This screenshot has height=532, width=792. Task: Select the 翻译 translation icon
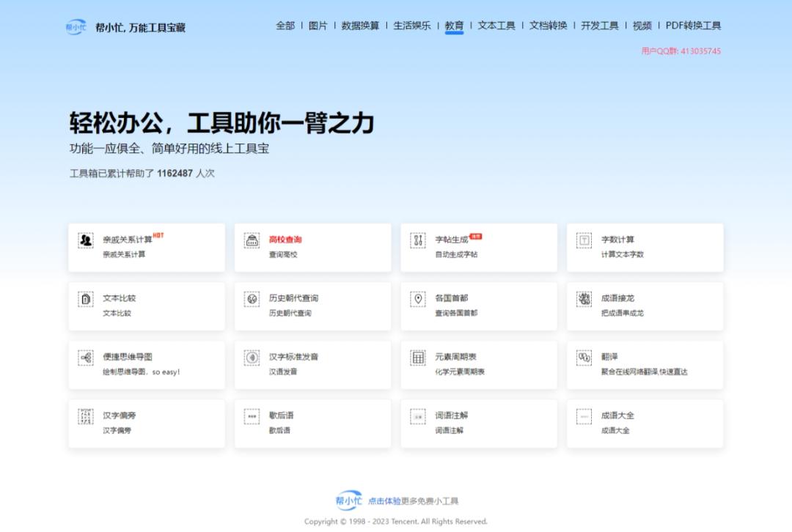tap(584, 358)
